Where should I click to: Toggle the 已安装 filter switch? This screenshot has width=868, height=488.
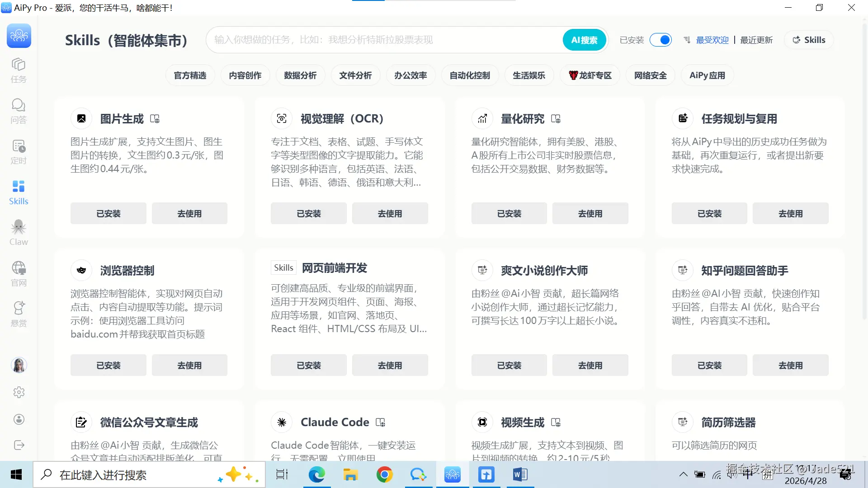point(661,40)
